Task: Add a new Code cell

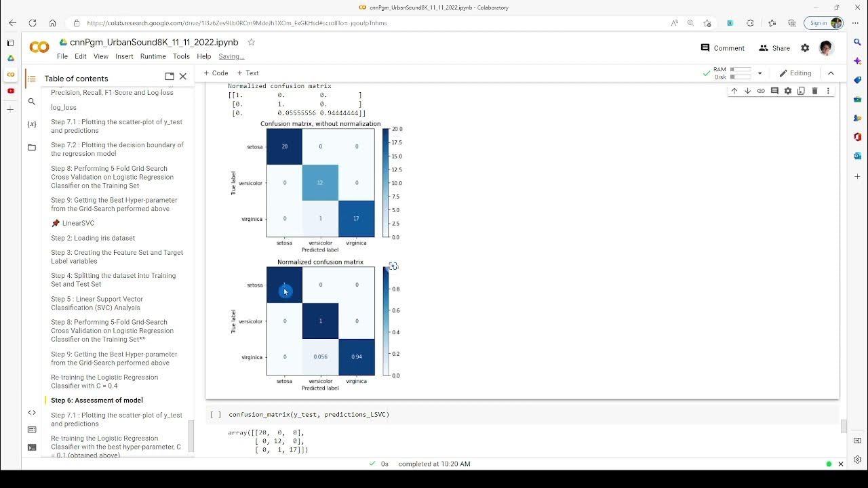Action: click(216, 73)
